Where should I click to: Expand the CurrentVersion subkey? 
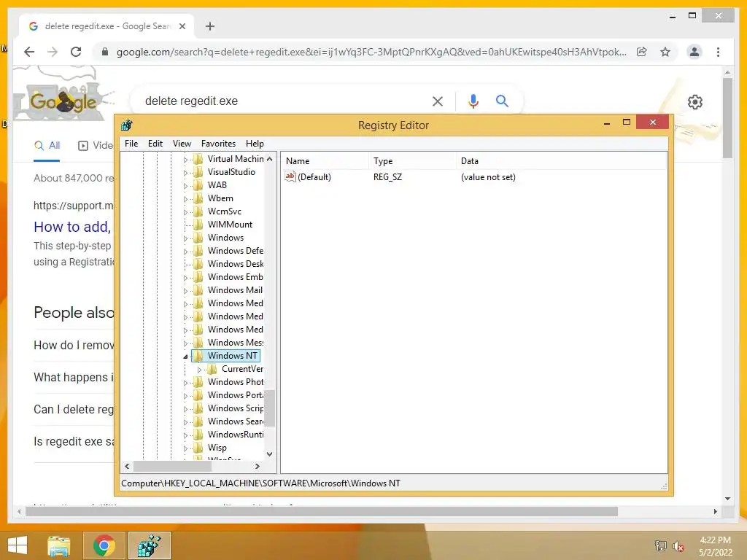pyautogui.click(x=200, y=370)
